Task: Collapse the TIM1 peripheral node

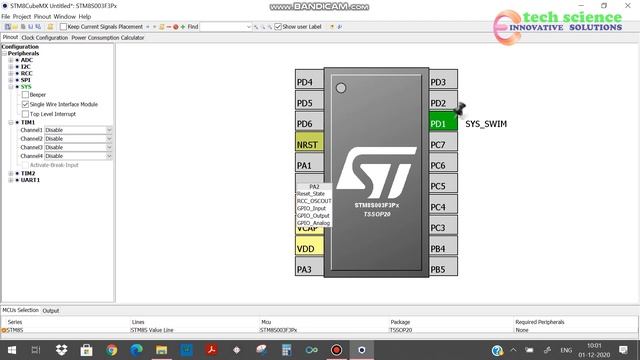Action: tap(11, 122)
